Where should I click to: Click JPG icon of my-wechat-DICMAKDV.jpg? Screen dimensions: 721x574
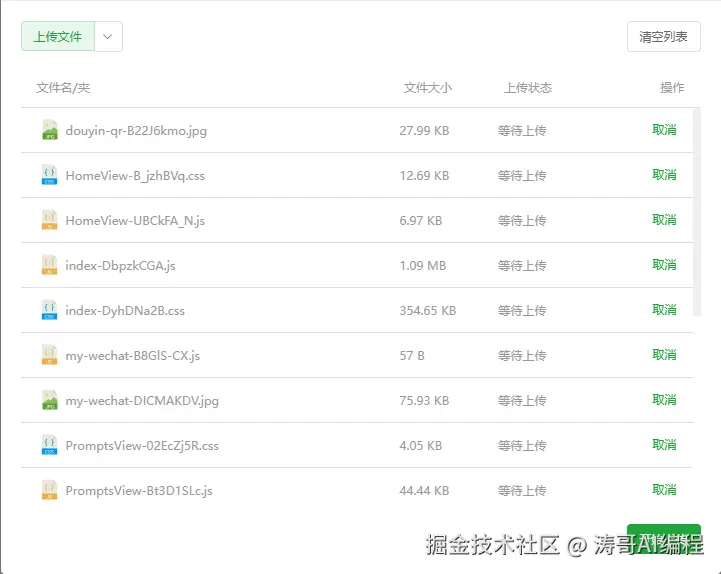point(50,400)
